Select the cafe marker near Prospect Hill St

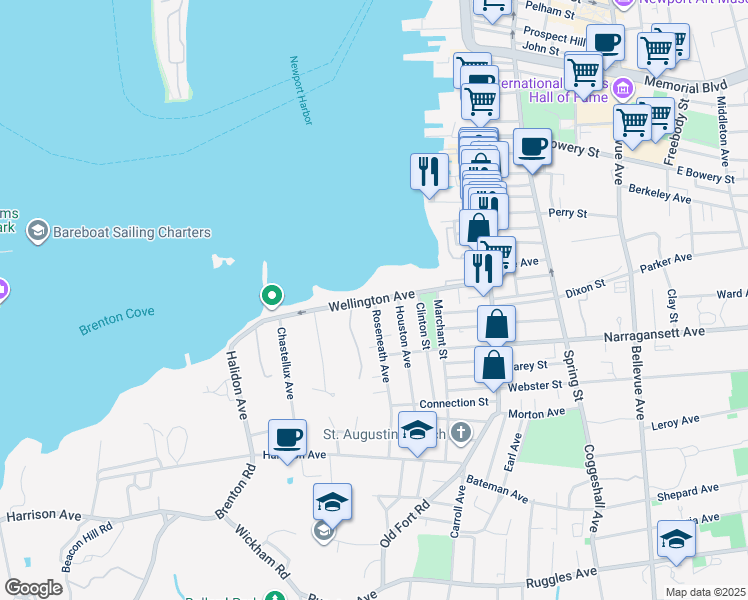click(x=606, y=45)
